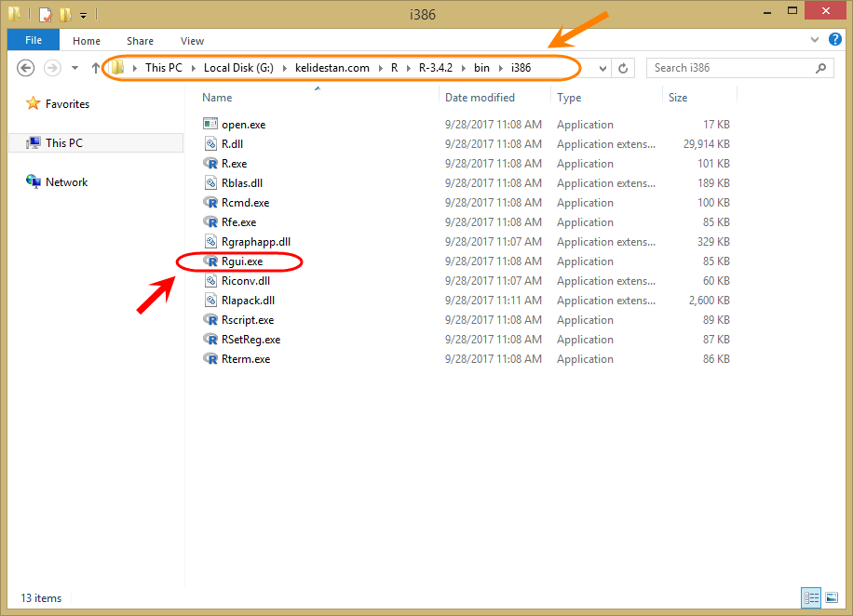Click 9/28/2017 11:11 AM date cell
Viewport: 853px width, 616px height.
(x=494, y=301)
